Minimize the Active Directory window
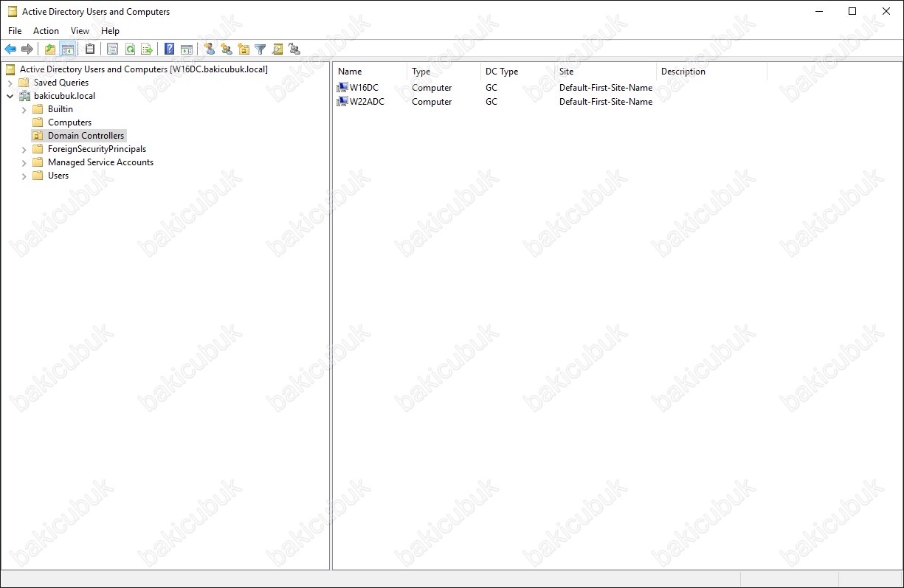 click(x=818, y=11)
